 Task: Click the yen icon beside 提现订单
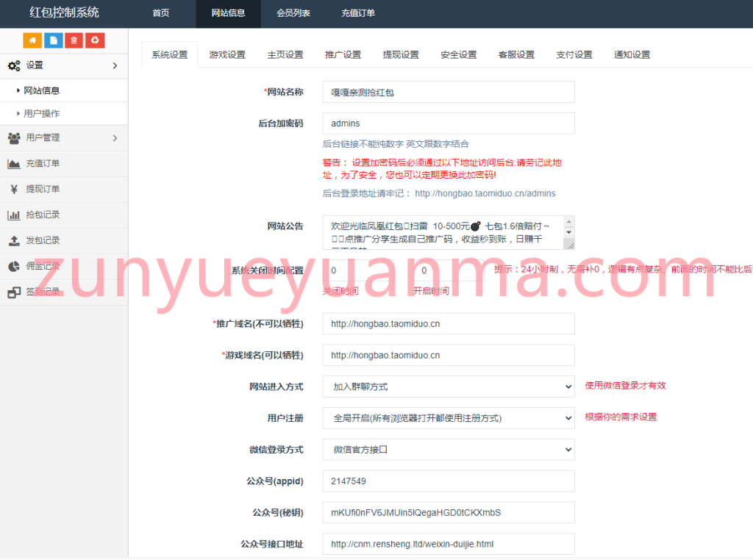pos(14,189)
